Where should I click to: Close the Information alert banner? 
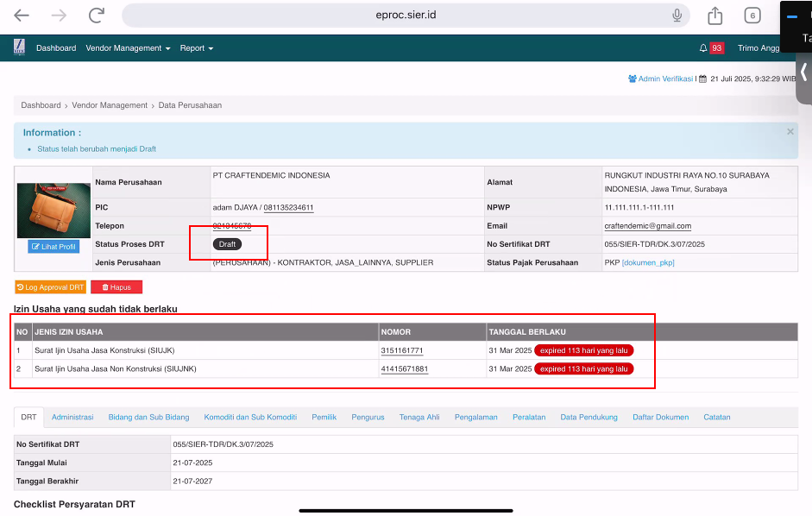790,132
